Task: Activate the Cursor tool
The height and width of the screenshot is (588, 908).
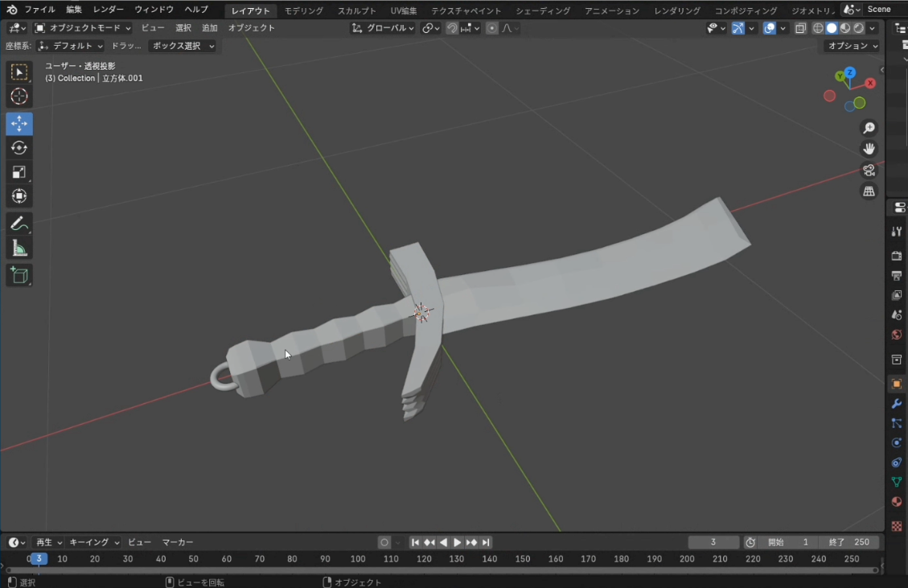Action: pyautogui.click(x=19, y=97)
